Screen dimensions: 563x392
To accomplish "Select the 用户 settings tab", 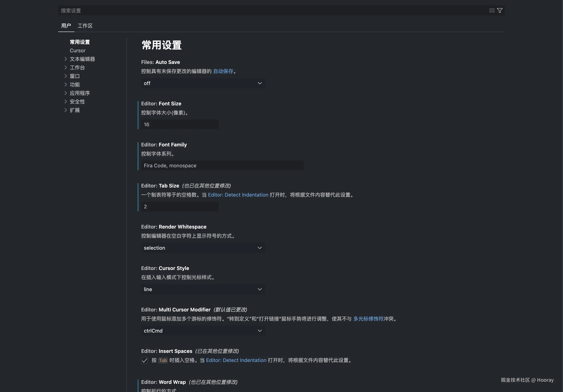I will [66, 26].
